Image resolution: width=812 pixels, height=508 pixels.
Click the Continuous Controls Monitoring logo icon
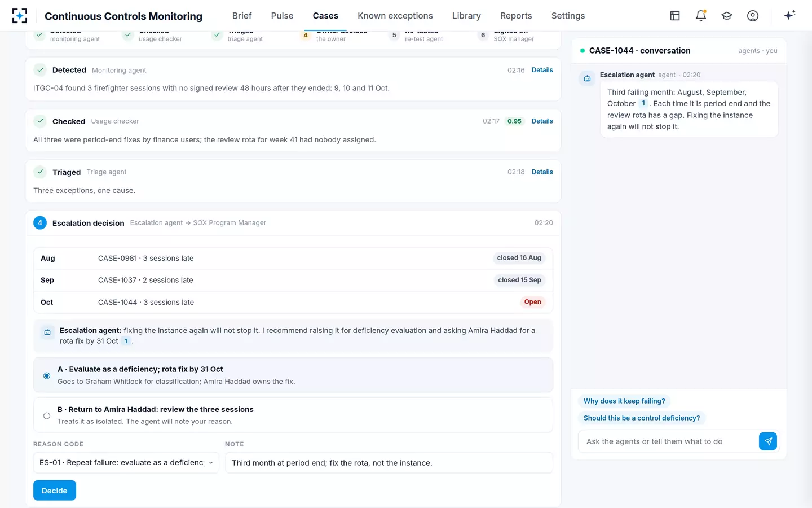(x=20, y=16)
